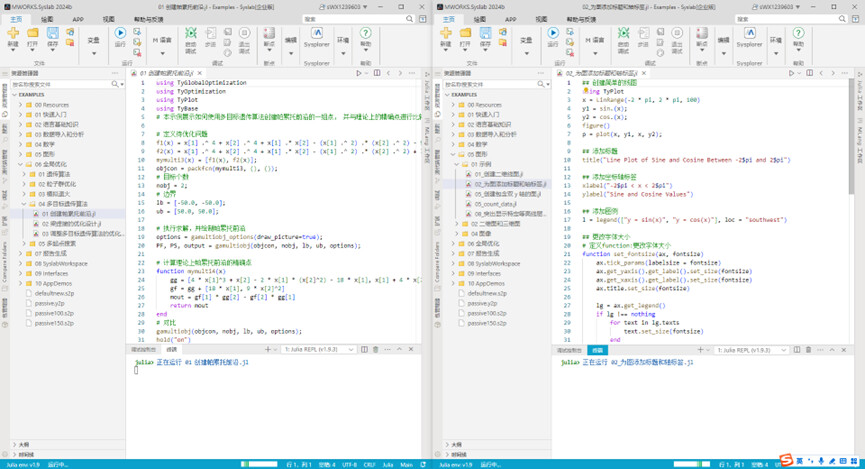Split the left window editor with split icon

click(377, 73)
